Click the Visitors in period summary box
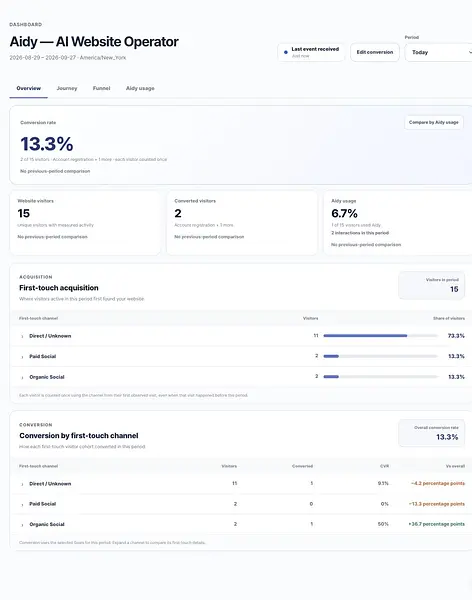This screenshot has height=600, width=472. click(x=431, y=285)
